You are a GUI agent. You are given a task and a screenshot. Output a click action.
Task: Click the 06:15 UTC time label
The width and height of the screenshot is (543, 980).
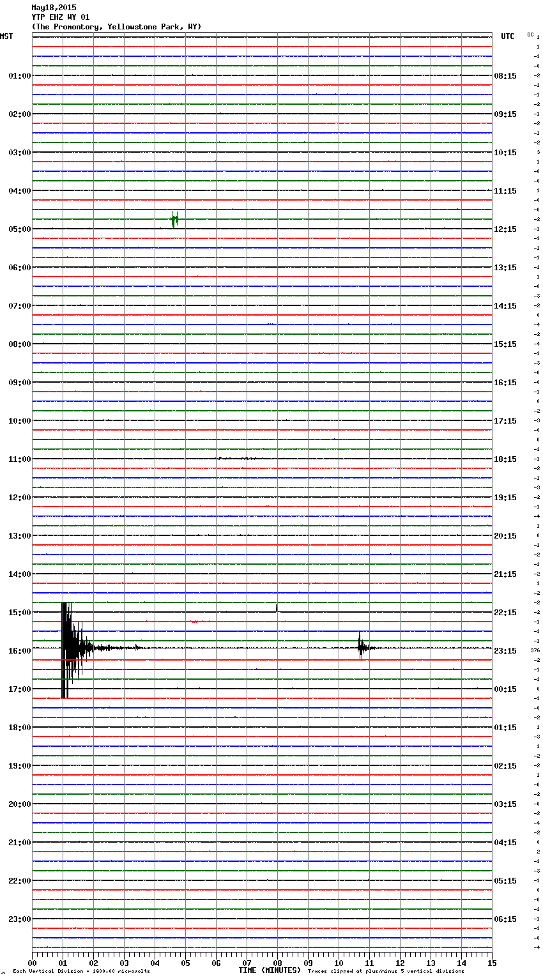point(505,919)
